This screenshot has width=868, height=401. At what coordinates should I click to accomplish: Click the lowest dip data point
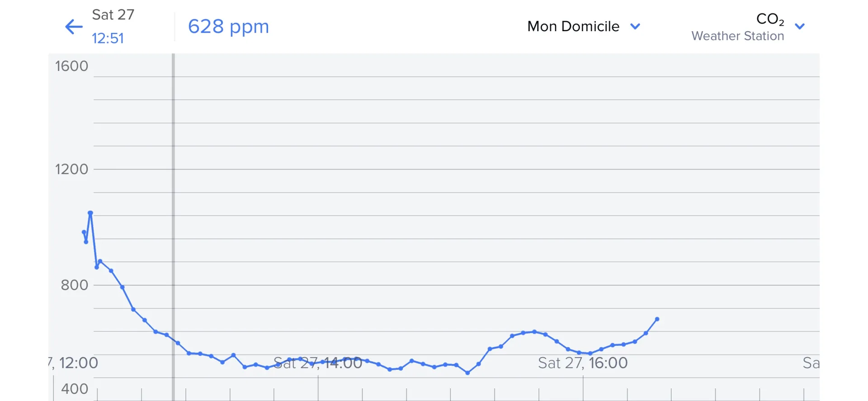[467, 373]
